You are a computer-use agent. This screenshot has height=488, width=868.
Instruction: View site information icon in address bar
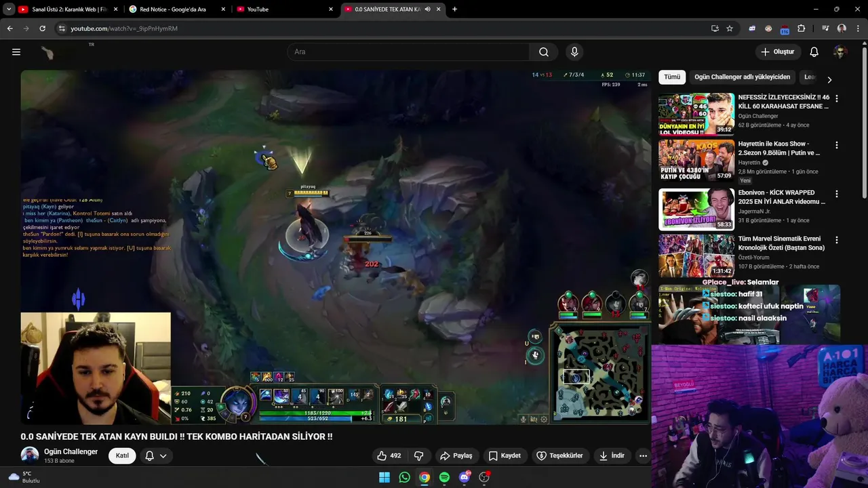62,28
